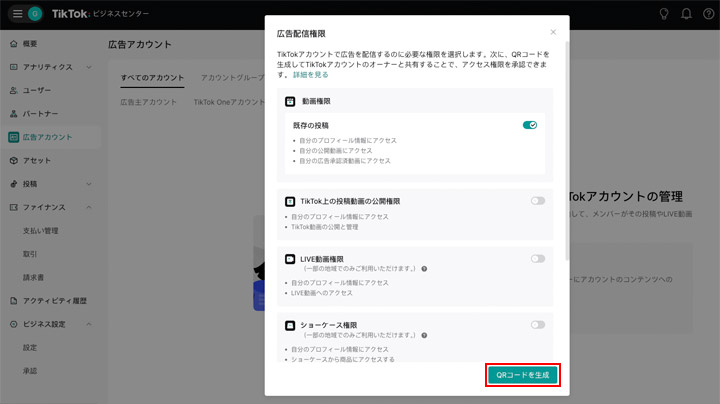Click the 既存の投稿 label

point(311,125)
